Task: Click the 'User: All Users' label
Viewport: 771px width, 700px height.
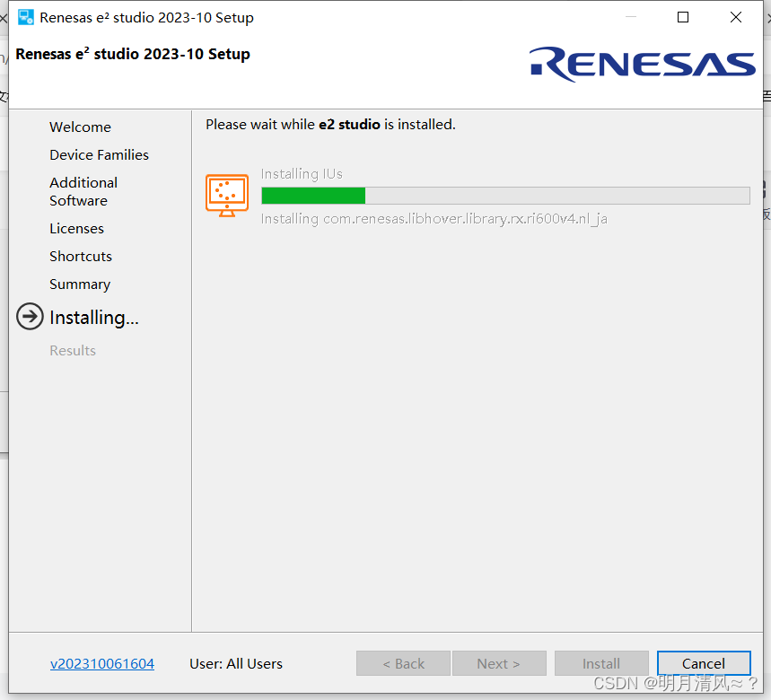Action: (x=236, y=664)
